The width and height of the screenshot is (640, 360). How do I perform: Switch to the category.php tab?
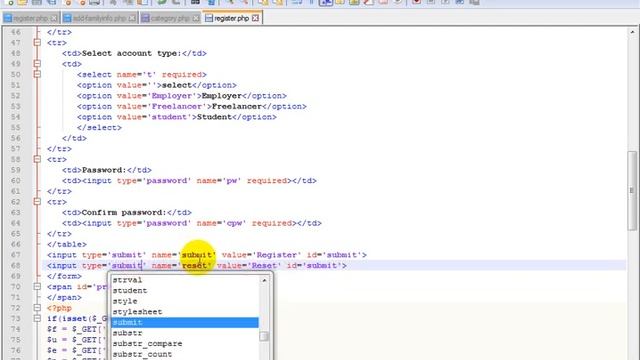coord(171,18)
